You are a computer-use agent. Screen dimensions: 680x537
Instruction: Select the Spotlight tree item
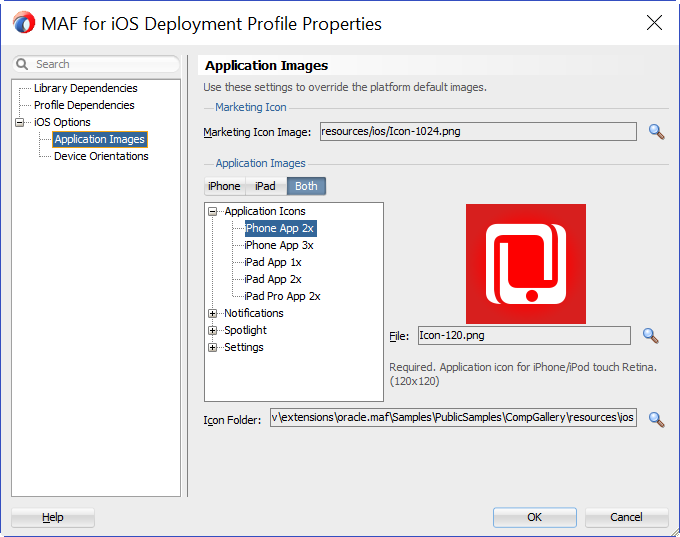(245, 331)
